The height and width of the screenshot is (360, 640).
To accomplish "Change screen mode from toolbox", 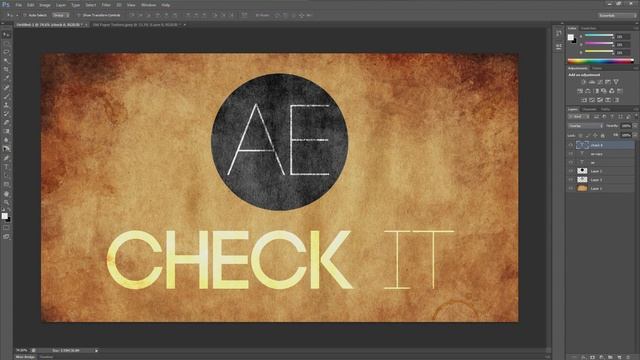I will pos(6,236).
